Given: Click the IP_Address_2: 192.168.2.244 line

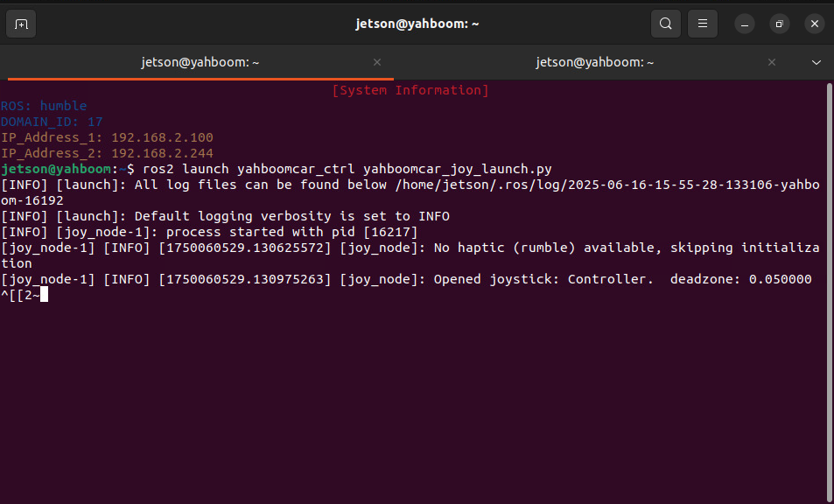Looking at the screenshot, I should pos(107,153).
